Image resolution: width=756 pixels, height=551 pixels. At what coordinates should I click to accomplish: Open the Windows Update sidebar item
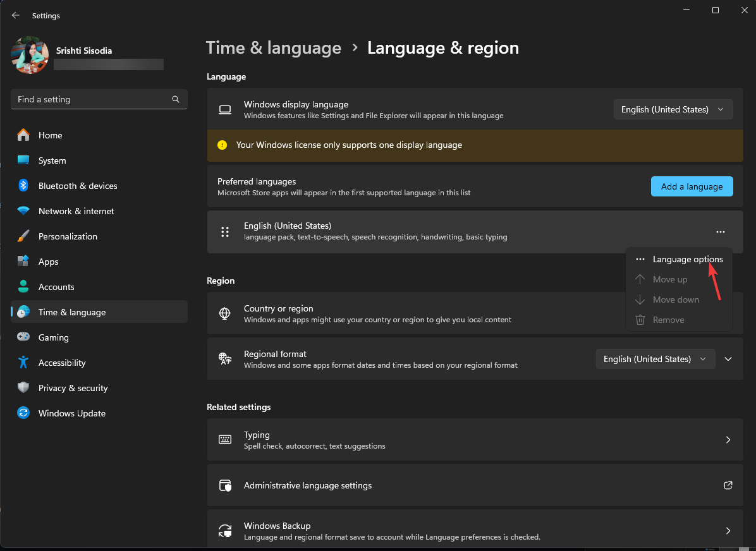tap(71, 413)
